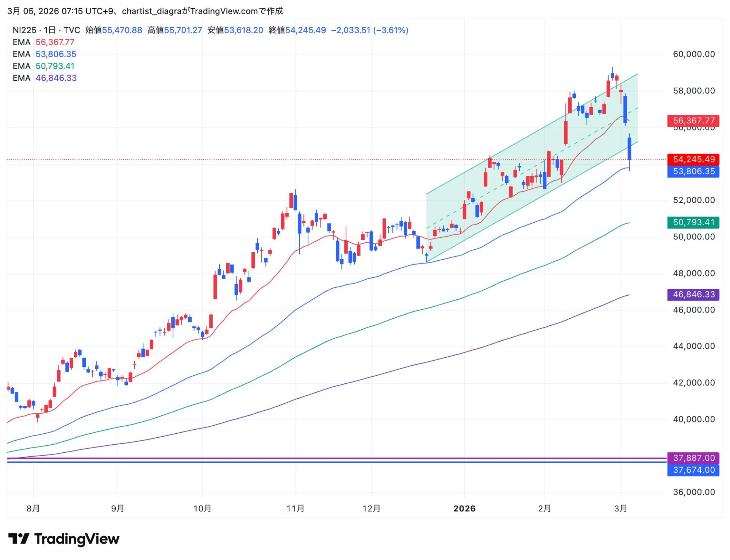The height and width of the screenshot is (560, 730).
Task: Click the 60,000.00 price axis label
Action: tap(693, 54)
